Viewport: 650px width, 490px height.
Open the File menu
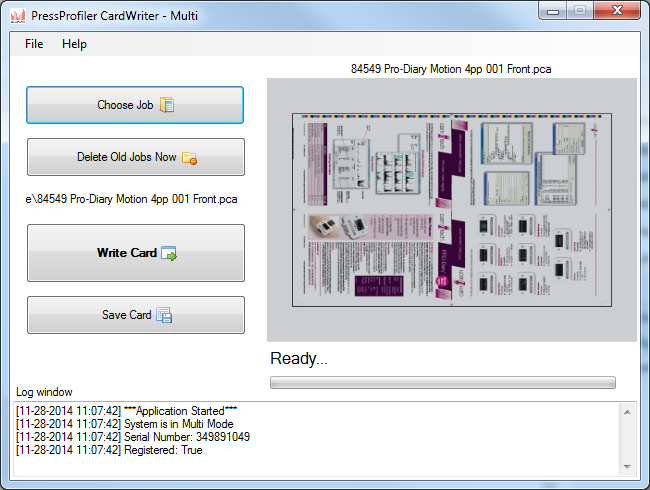point(34,44)
